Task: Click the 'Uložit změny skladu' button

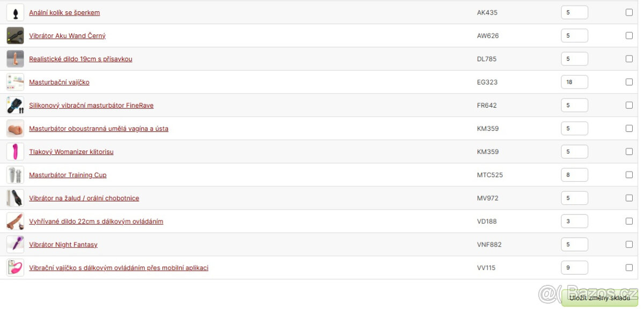Action: [x=600, y=298]
